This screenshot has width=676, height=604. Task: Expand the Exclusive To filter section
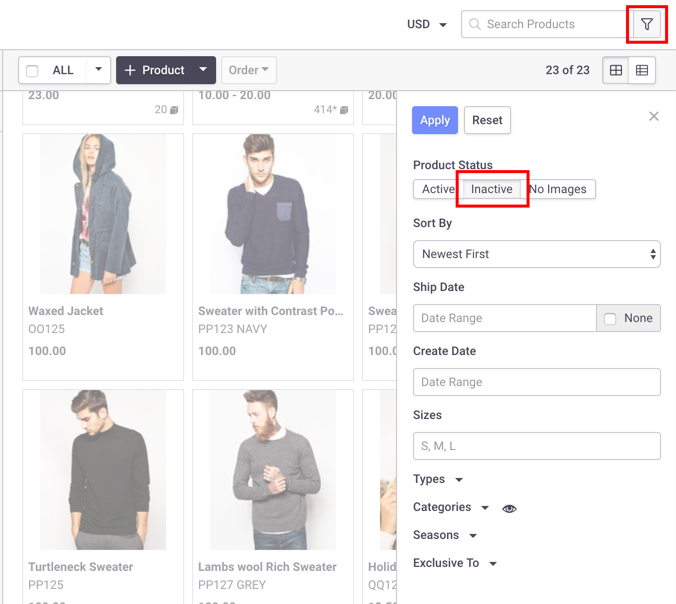[x=455, y=563]
